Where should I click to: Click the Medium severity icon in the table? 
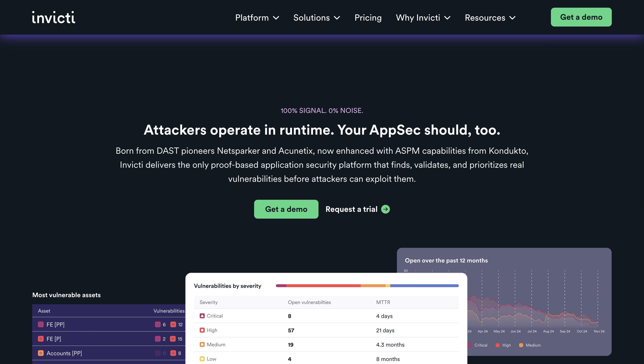tap(202, 344)
